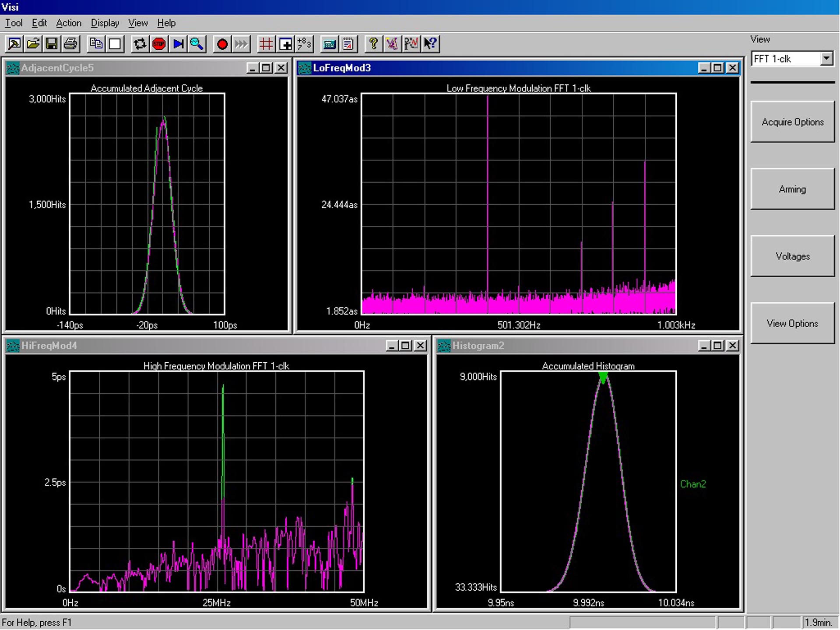The image size is (840, 630).
Task: Open the teal instrument panel icon
Action: pyautogui.click(x=329, y=44)
